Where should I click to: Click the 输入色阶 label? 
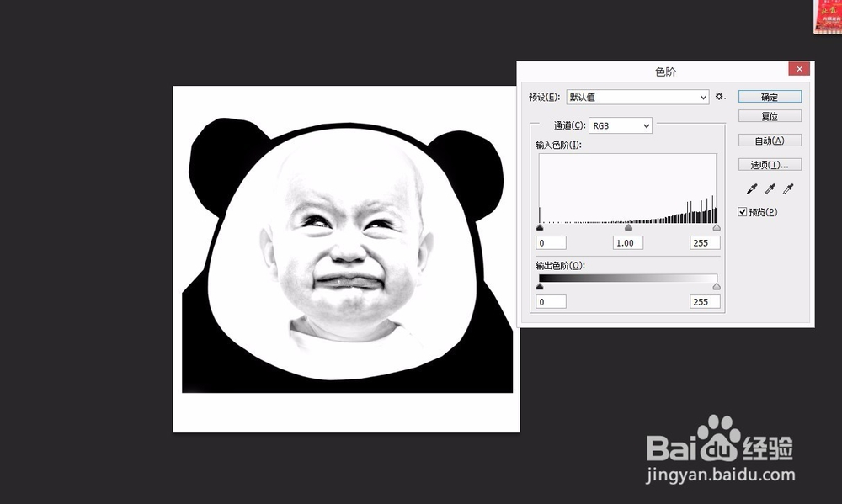(x=558, y=145)
